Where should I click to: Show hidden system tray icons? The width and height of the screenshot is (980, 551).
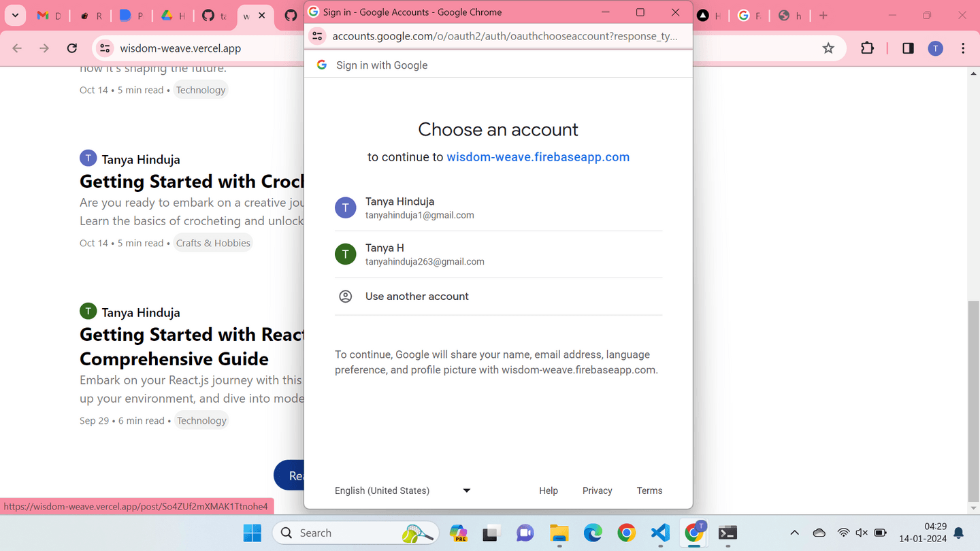pos(794,533)
